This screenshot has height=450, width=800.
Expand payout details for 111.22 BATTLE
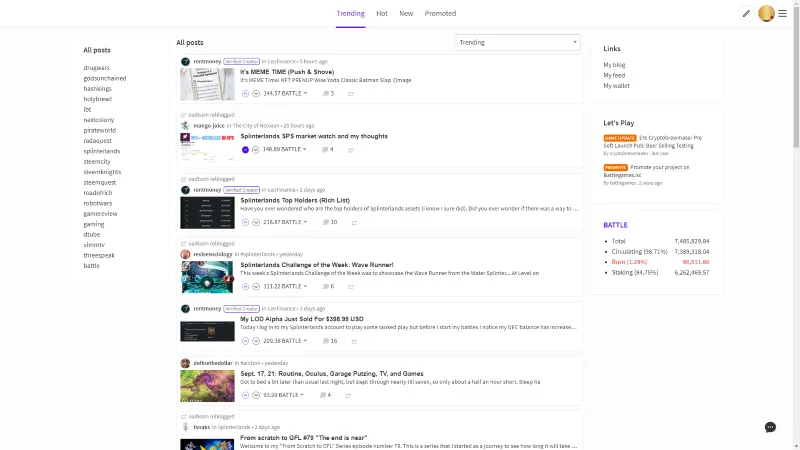[285, 287]
